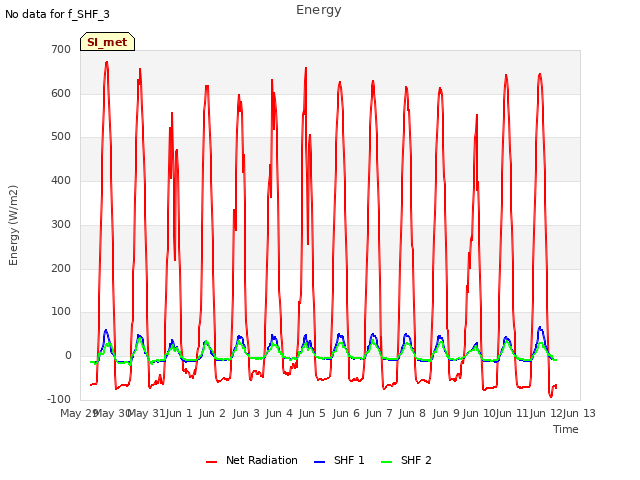This screenshot has height=480, width=640.
Task: Click the Jun 7 x-axis date label
Action: click(379, 413)
